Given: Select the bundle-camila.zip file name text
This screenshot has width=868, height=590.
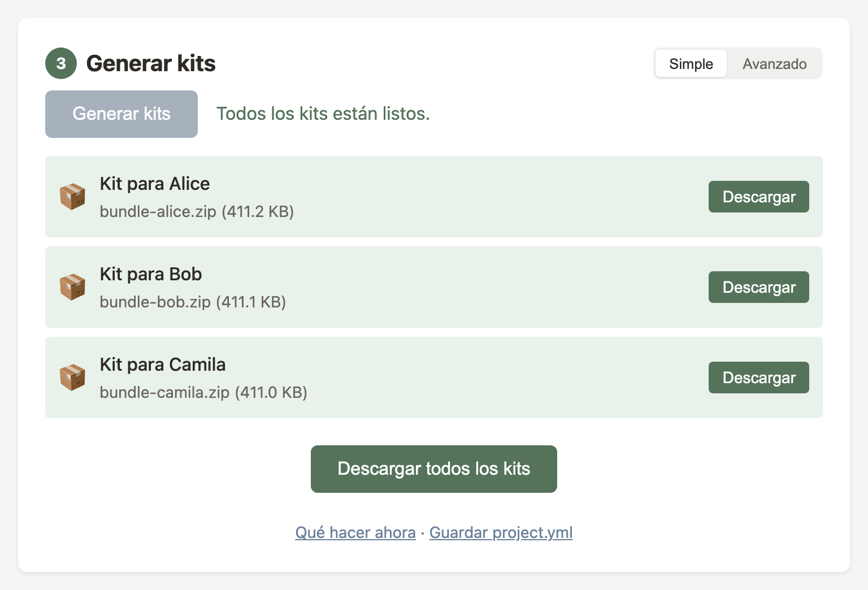Looking at the screenshot, I should click(x=203, y=393).
